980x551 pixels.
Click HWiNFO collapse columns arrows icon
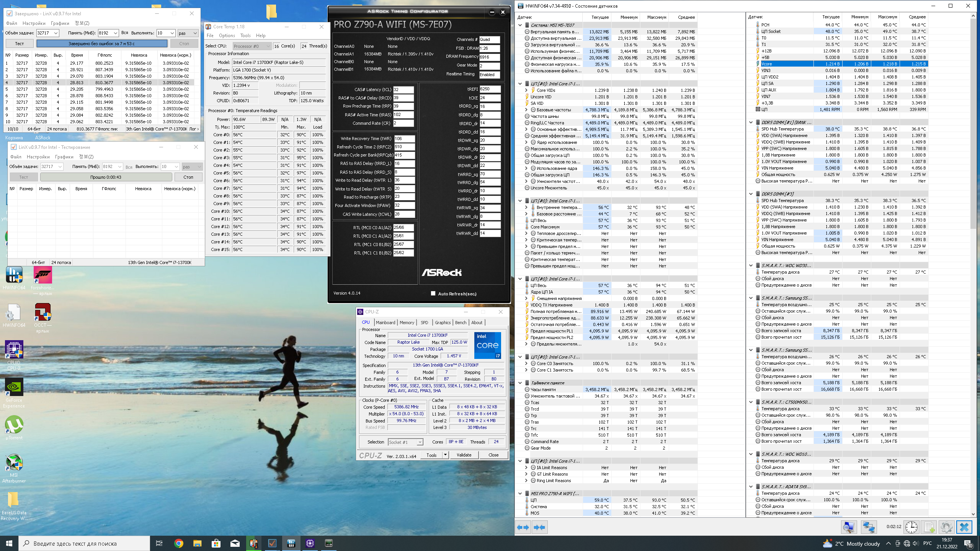(539, 527)
